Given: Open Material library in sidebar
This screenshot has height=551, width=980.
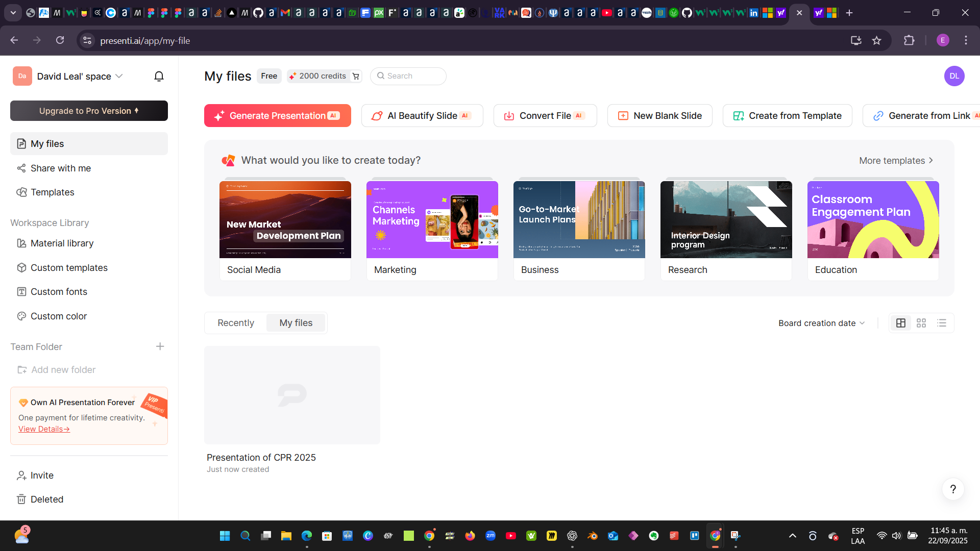Looking at the screenshot, I should click(62, 243).
